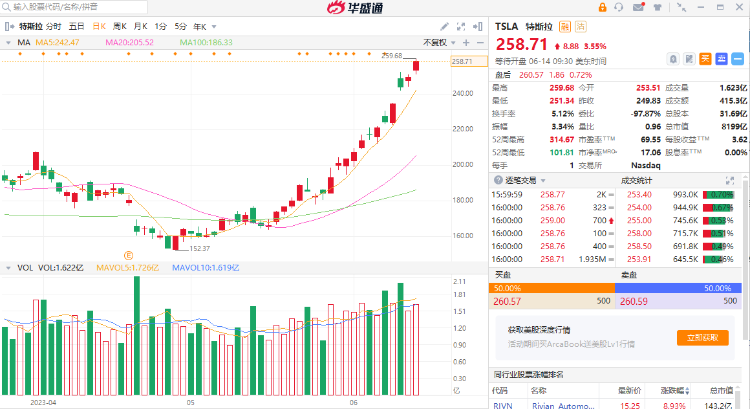
Task: Click the 总市值 column header in peers table
Action: (x=721, y=391)
